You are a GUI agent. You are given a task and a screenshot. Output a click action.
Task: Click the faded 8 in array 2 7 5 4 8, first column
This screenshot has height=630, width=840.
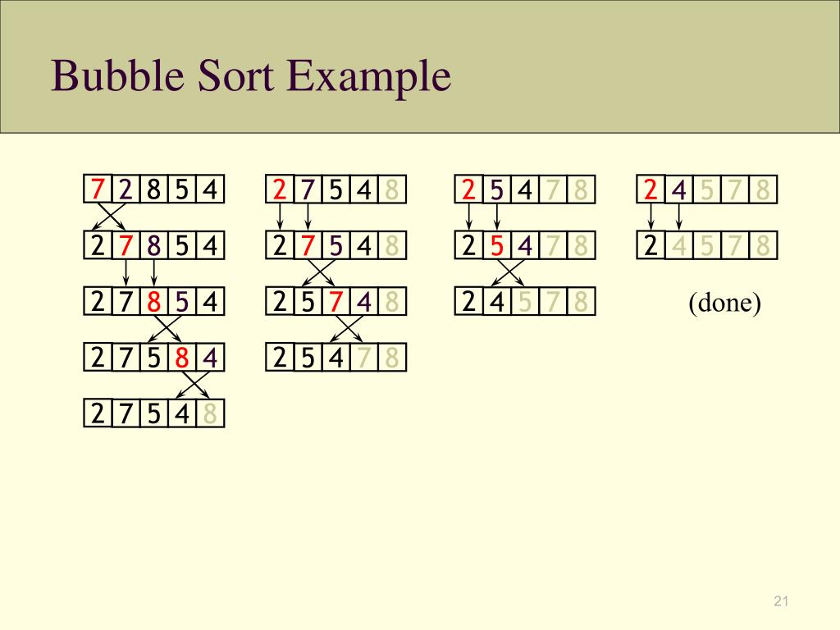210,413
